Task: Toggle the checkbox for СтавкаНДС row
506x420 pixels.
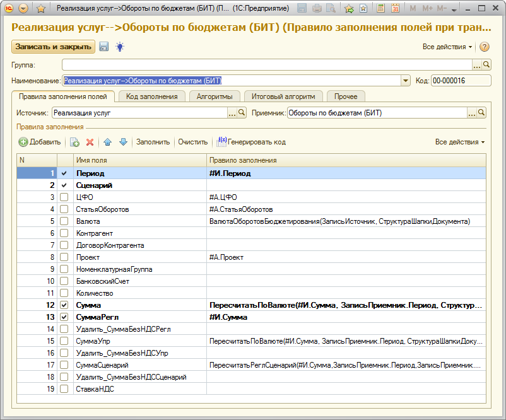Action: 64,389
